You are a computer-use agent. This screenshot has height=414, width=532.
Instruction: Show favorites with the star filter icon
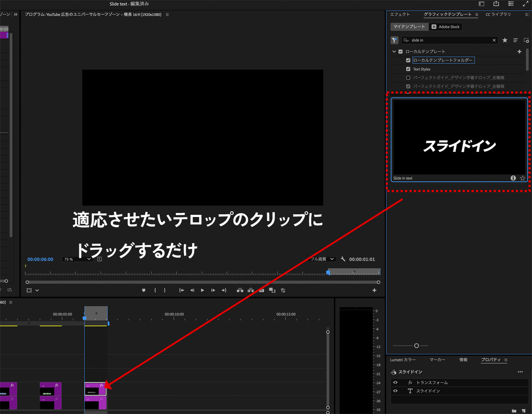pos(505,40)
